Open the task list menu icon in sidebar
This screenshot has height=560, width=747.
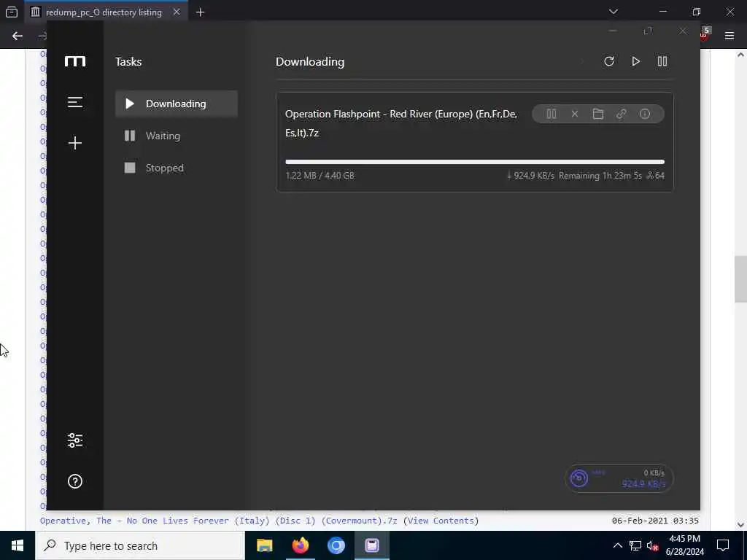point(75,102)
